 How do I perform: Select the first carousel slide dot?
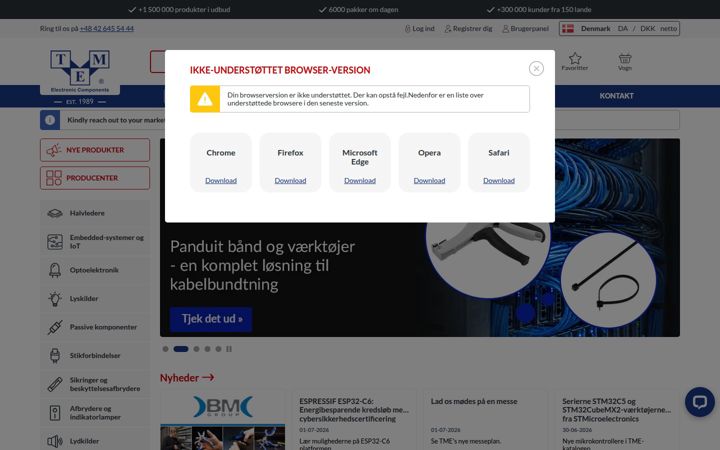165,349
